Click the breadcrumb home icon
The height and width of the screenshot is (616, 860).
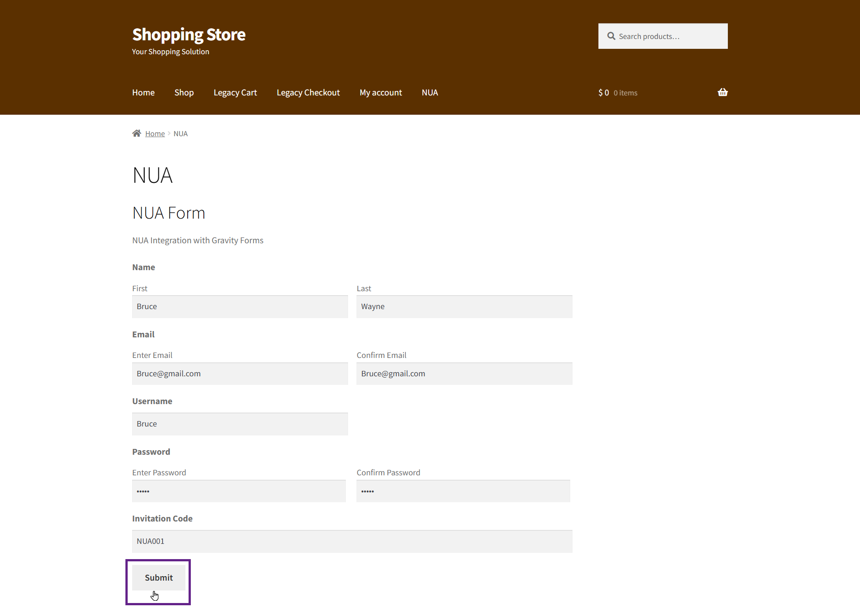[x=137, y=134]
